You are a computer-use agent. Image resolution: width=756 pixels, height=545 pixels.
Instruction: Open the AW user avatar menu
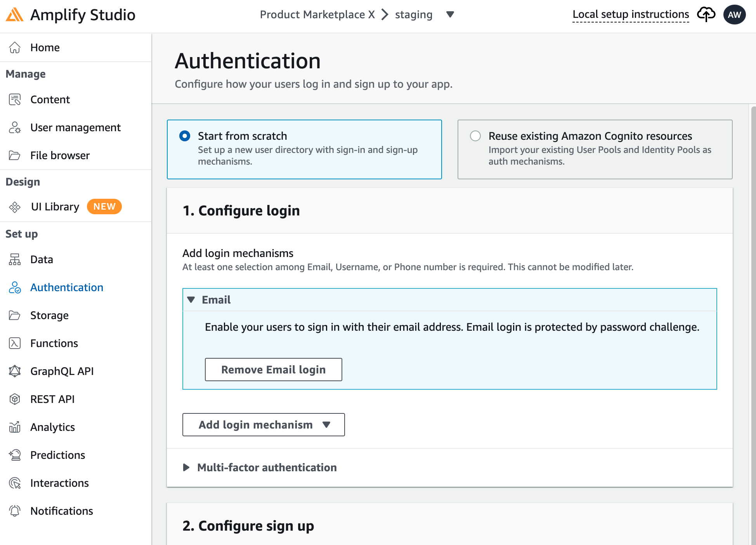734,15
